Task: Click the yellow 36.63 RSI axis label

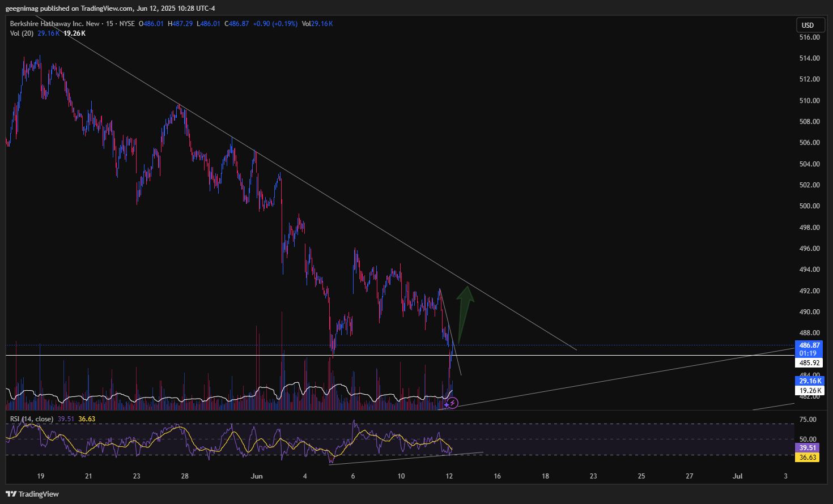Action: (807, 457)
